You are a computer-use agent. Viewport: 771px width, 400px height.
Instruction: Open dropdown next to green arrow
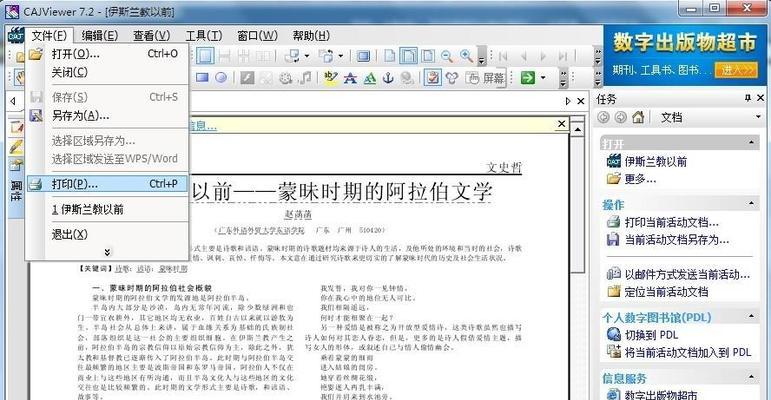pos(543,77)
